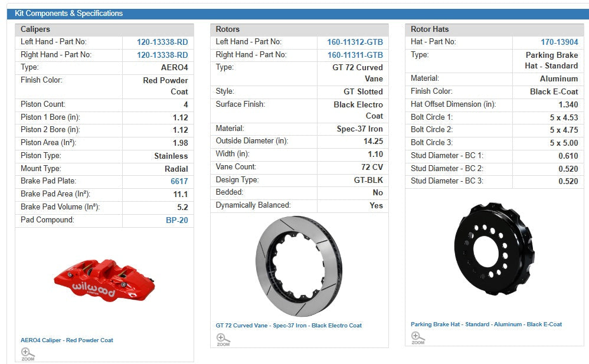This screenshot has height=364, width=589.
Task: Open right hand rotor part 160-11311-GTB
Action: click(355, 55)
